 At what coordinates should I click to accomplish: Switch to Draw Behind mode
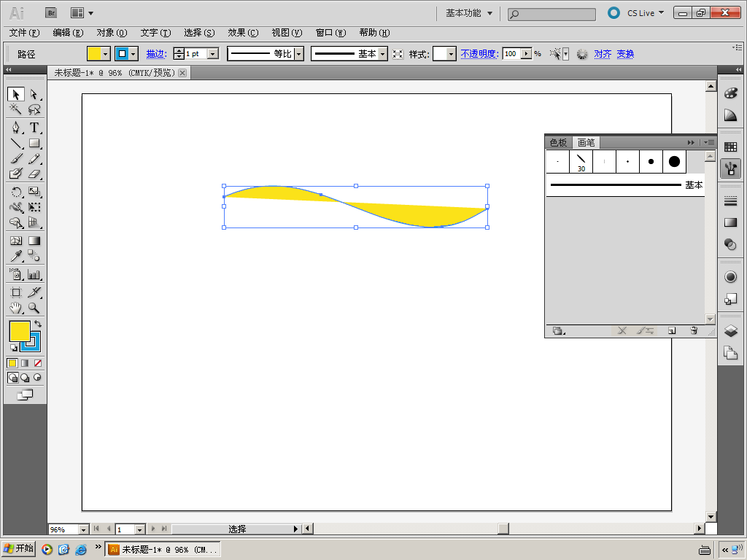[x=25, y=378]
